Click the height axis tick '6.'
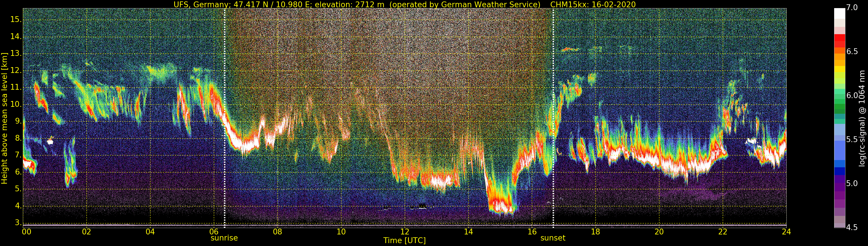Image resolution: width=868 pixels, height=246 pixels. (18, 172)
